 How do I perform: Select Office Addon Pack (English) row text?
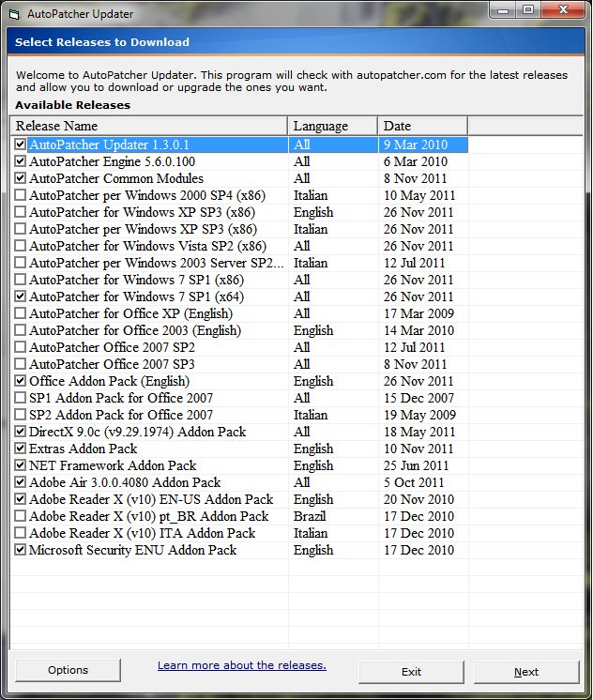[110, 381]
